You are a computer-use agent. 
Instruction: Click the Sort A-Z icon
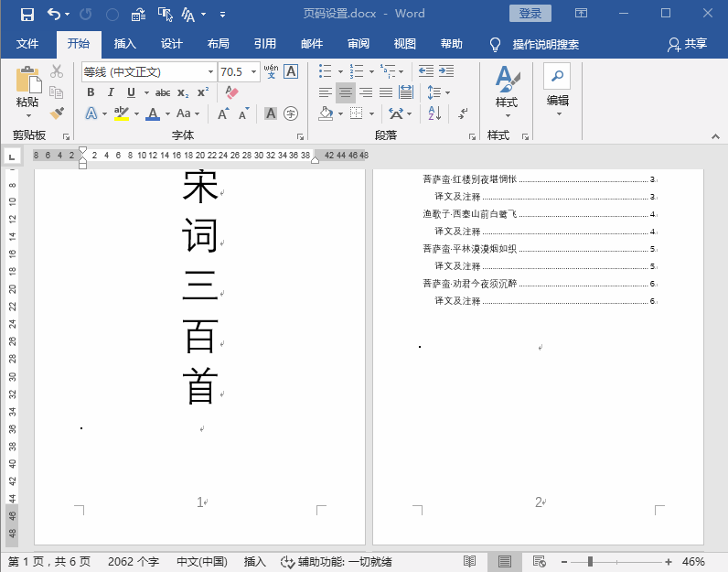(434, 113)
